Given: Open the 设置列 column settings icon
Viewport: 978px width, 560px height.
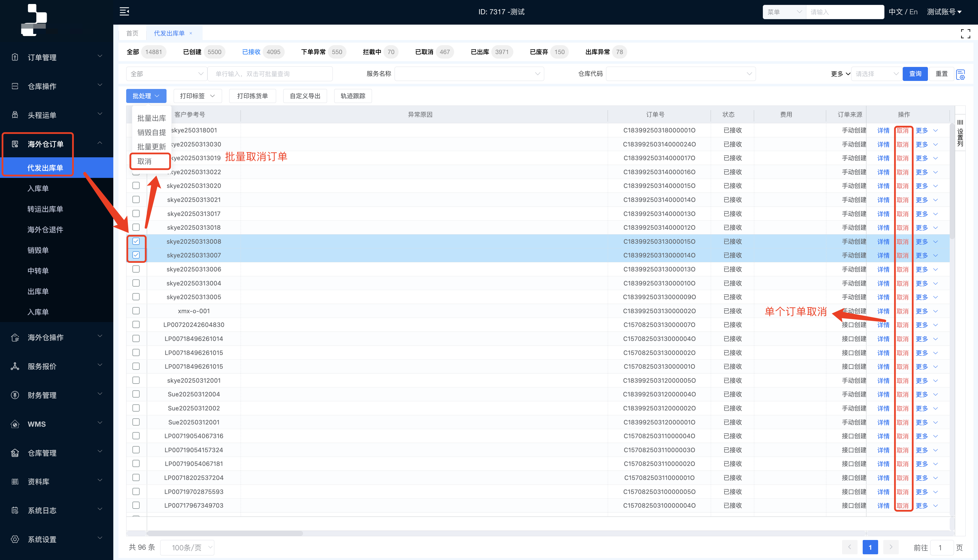Looking at the screenshot, I should 960,133.
